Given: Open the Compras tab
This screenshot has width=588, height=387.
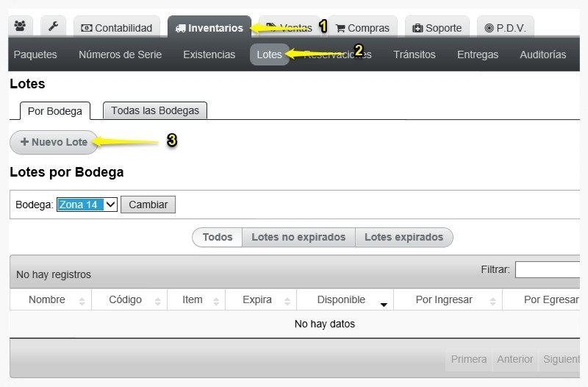Looking at the screenshot, I should pyautogui.click(x=362, y=28).
